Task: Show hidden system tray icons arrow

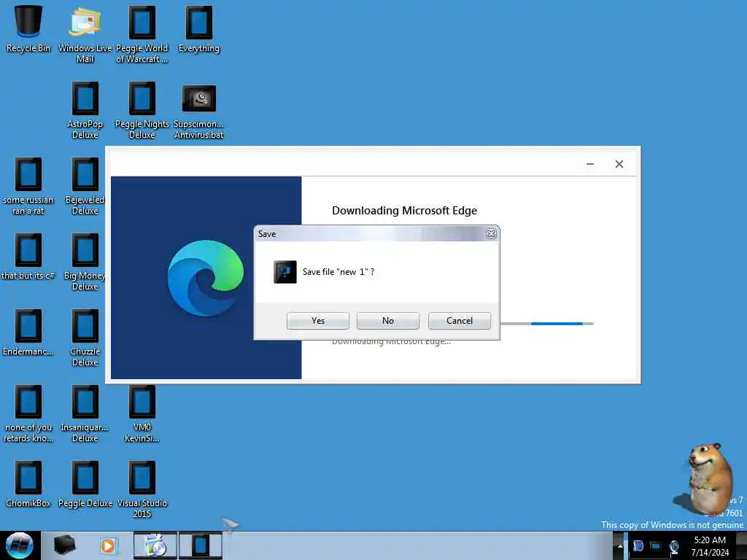Action: (620, 546)
